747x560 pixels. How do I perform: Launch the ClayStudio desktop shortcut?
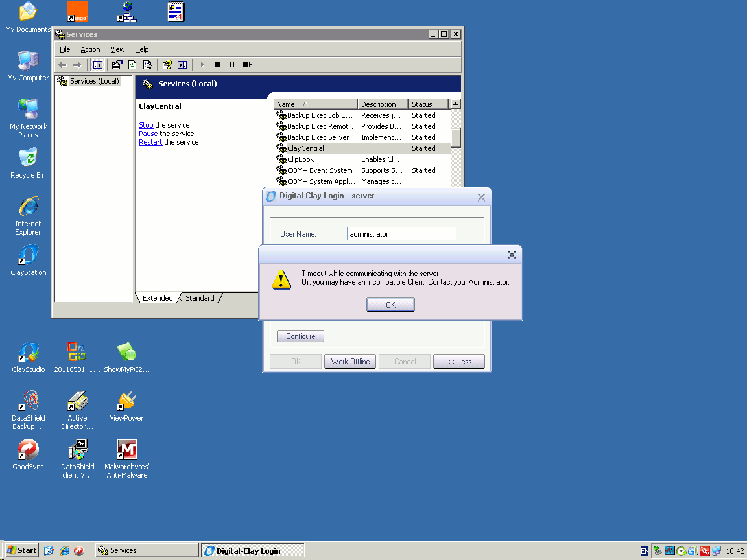28,358
